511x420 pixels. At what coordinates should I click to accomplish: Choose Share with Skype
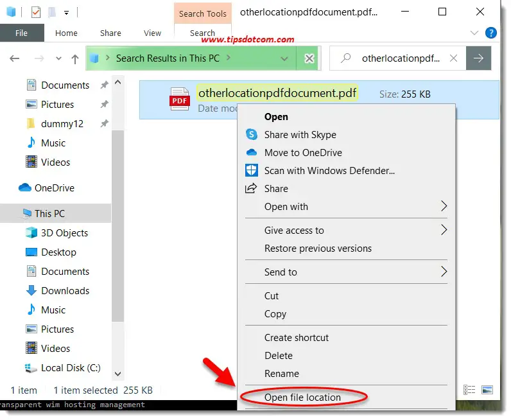[x=300, y=135]
